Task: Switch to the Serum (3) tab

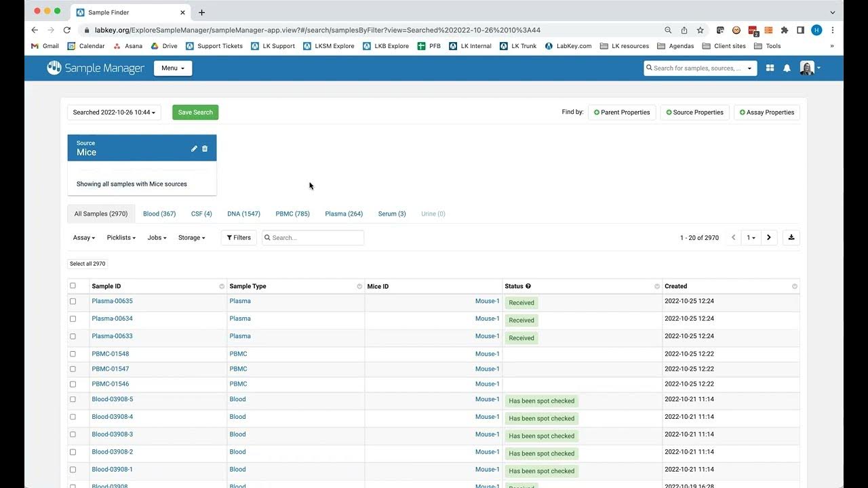Action: coord(392,213)
